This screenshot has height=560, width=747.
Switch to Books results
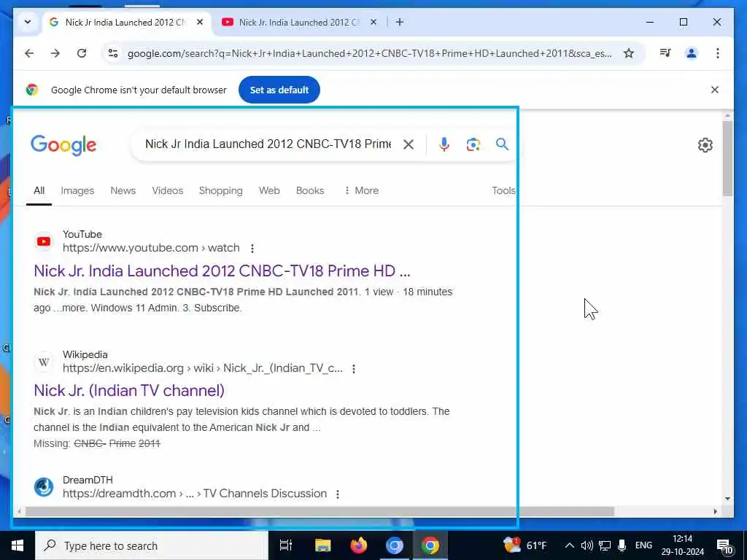(309, 190)
